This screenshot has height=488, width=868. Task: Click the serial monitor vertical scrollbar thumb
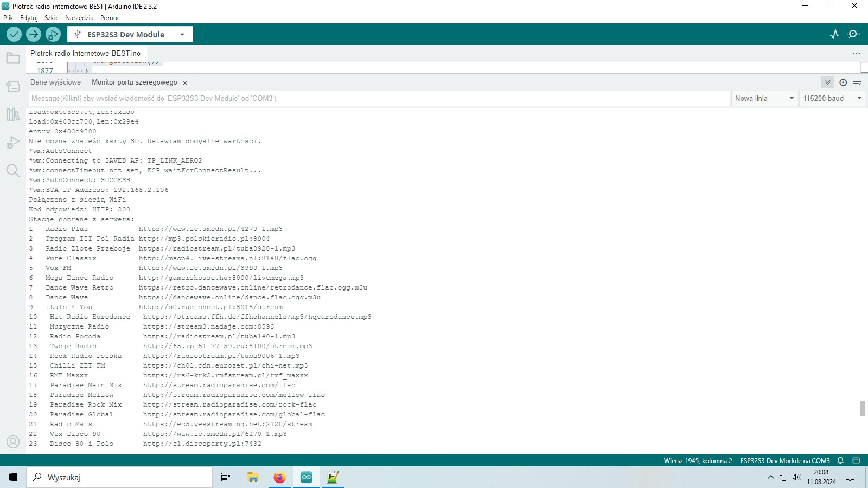tap(862, 408)
